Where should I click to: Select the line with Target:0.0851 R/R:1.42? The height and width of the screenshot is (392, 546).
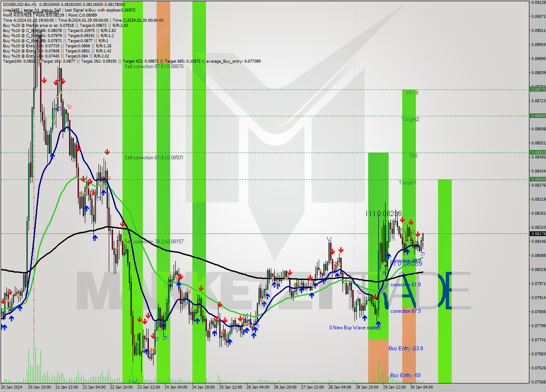(x=57, y=51)
